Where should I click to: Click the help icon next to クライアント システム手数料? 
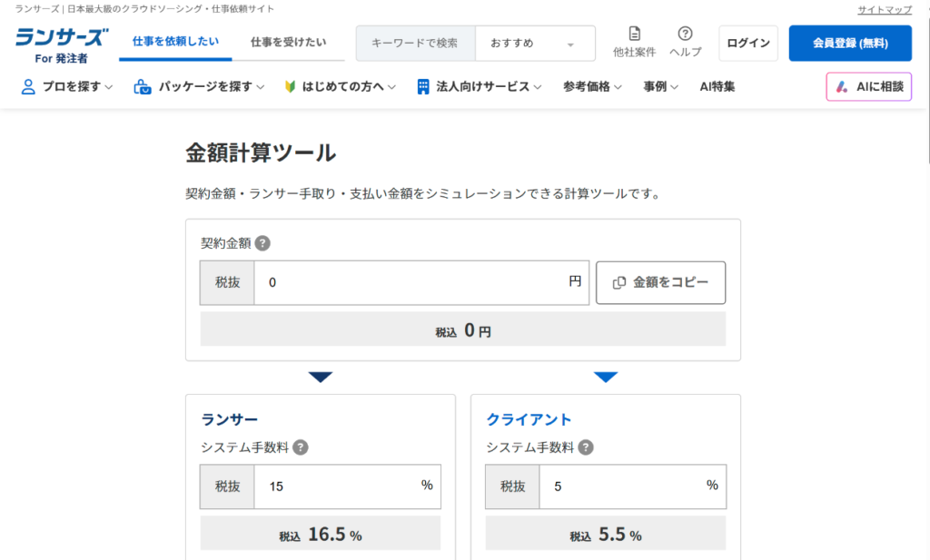pos(586,447)
